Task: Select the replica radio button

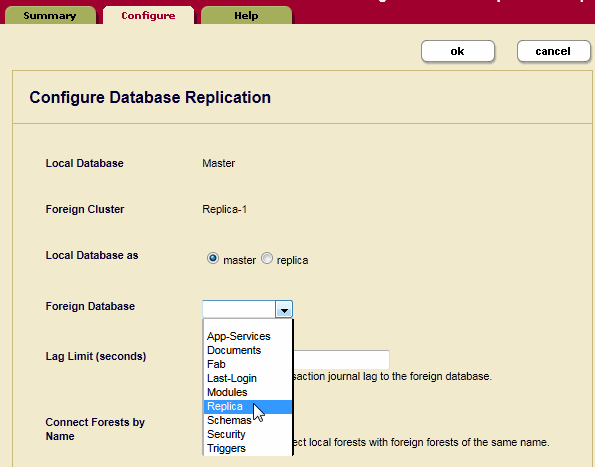Action: click(x=267, y=258)
